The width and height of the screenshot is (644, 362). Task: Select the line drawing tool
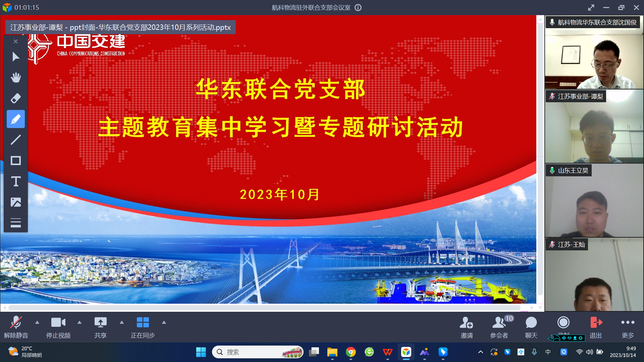15,140
